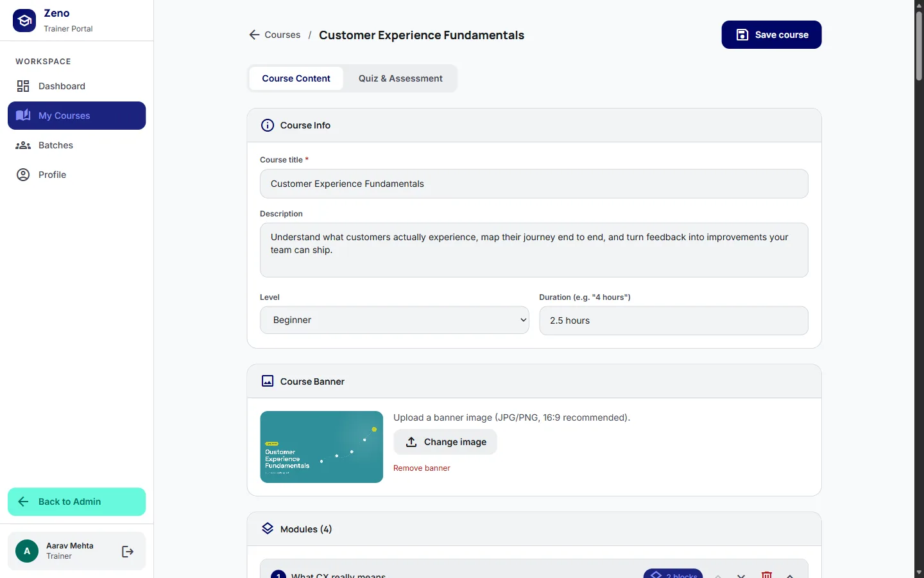Click the course banner thumbnail image

321,447
